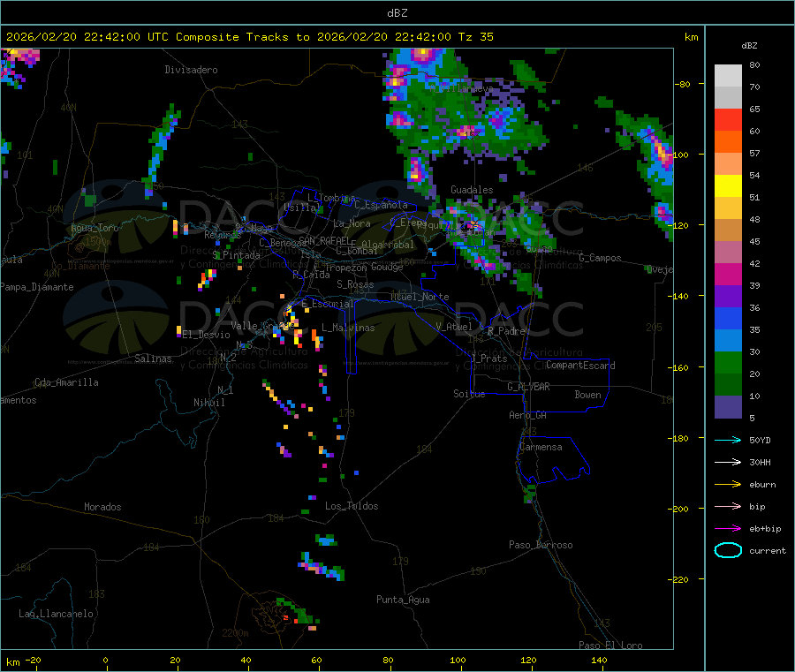Click the Guadales map label
The width and height of the screenshot is (795, 672).
[472, 190]
